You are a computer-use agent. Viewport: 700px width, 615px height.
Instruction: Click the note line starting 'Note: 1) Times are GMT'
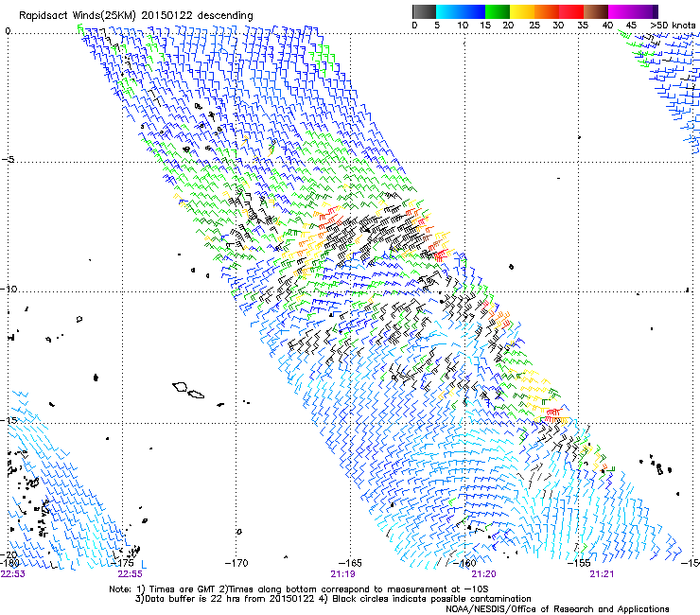pos(299,589)
